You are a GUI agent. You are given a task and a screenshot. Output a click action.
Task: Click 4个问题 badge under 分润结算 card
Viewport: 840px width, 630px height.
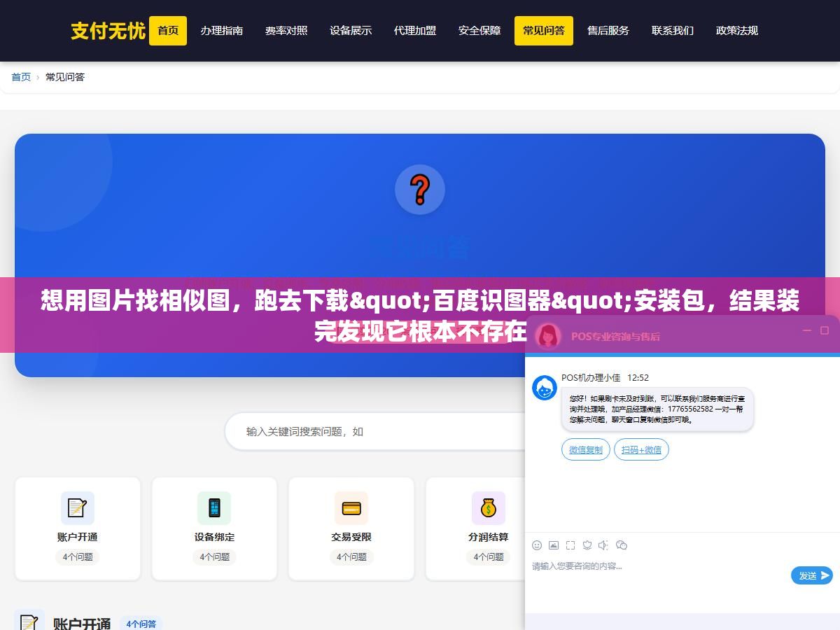click(x=489, y=557)
